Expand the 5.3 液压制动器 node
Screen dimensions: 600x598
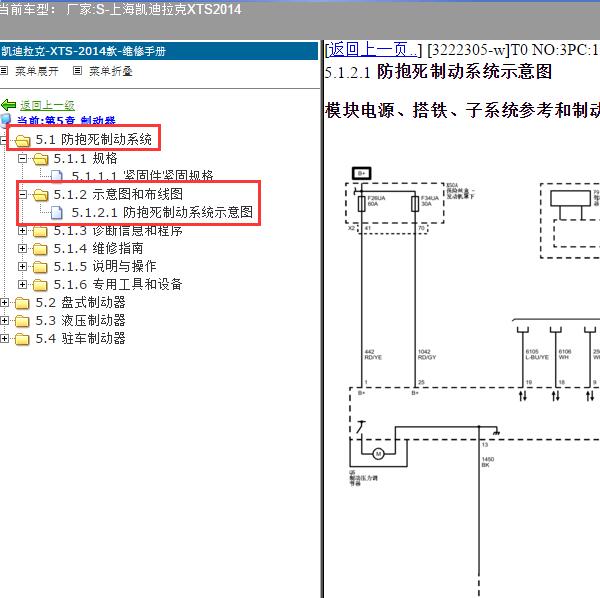coord(4,320)
